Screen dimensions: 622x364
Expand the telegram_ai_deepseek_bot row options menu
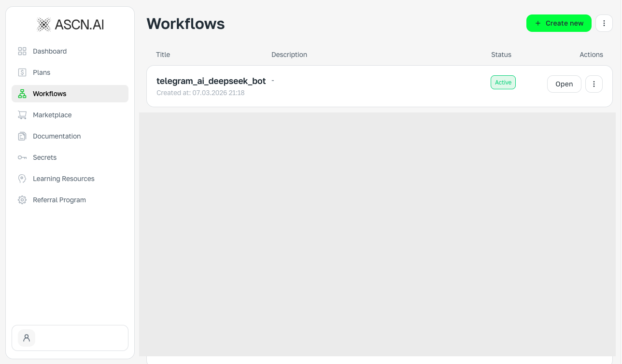594,84
